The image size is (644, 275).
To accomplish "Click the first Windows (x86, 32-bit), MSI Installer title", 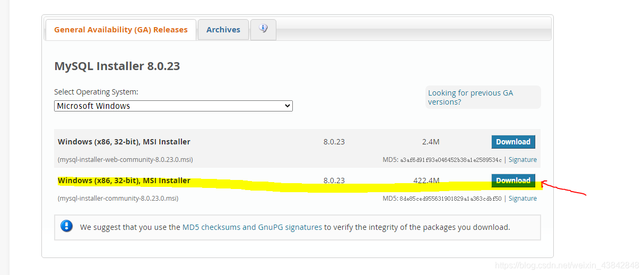I will [x=124, y=142].
